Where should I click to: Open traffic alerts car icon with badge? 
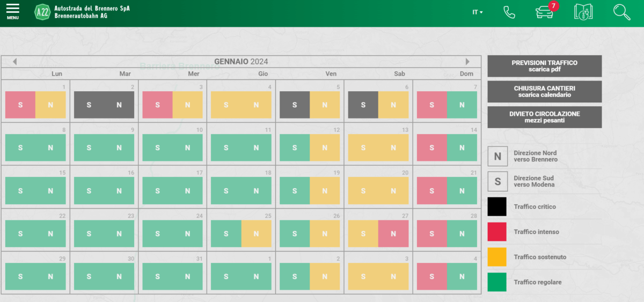545,12
